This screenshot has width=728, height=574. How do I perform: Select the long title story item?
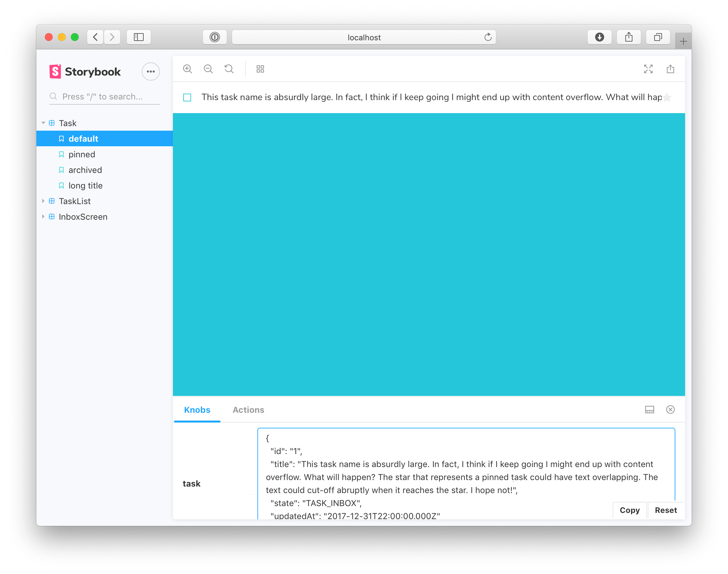tap(85, 186)
